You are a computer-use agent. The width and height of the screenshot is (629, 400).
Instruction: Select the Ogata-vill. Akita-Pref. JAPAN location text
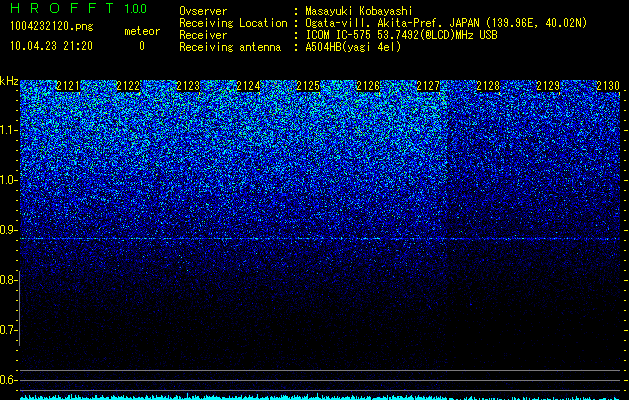(446, 23)
